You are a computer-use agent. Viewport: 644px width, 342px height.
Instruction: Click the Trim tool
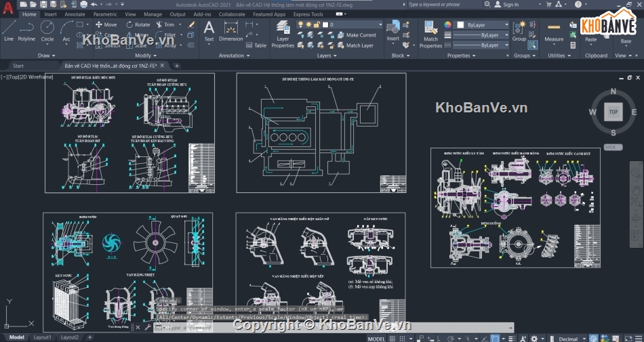point(165,24)
